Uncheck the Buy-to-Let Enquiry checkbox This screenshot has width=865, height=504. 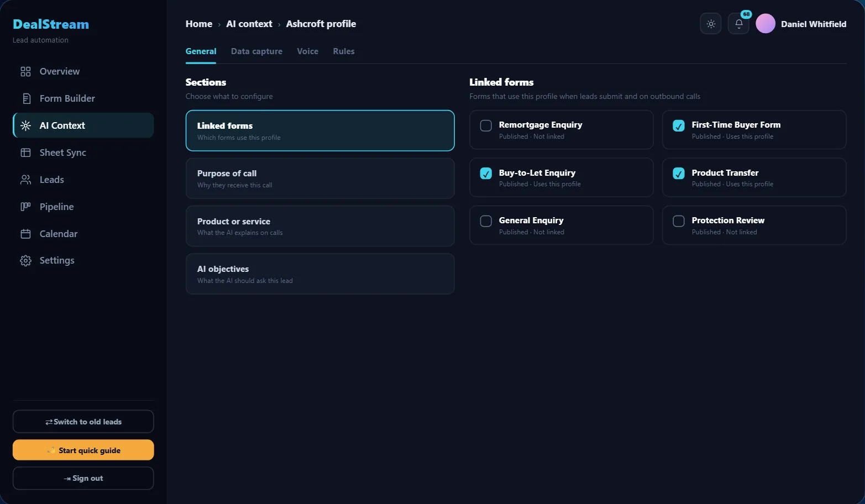pos(486,174)
